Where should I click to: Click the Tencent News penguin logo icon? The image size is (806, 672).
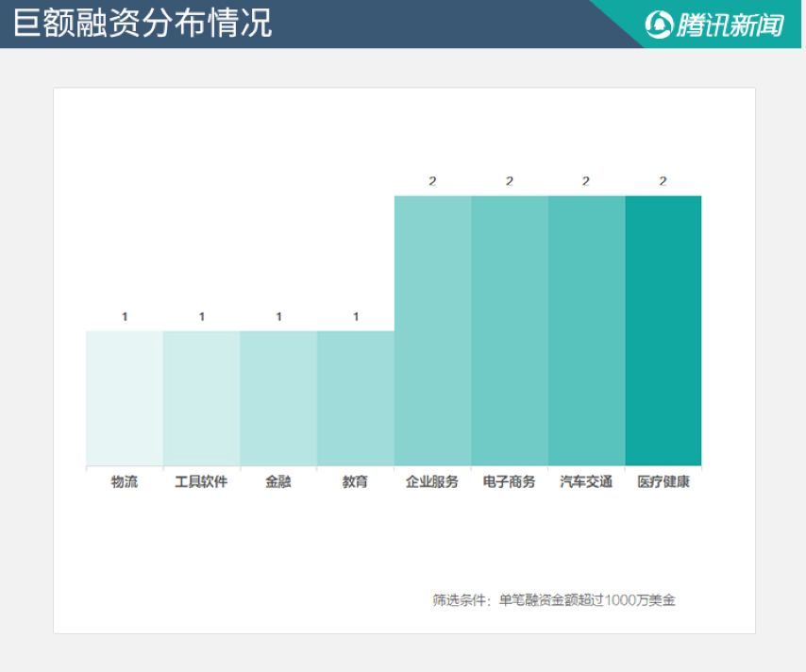pos(659,25)
